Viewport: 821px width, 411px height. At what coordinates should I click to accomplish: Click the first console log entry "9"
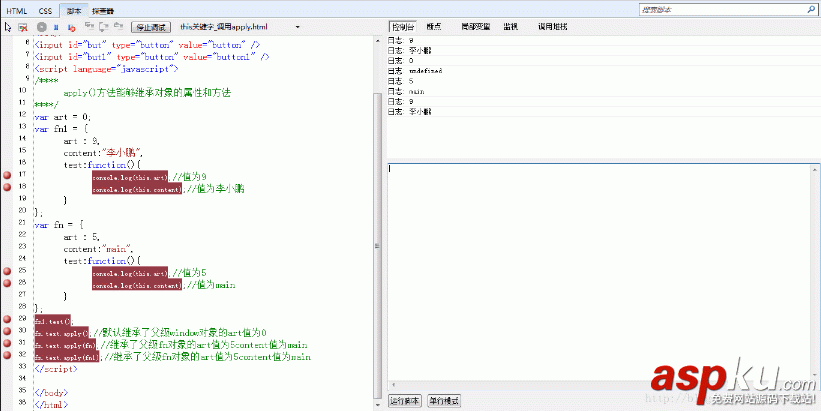pos(411,40)
